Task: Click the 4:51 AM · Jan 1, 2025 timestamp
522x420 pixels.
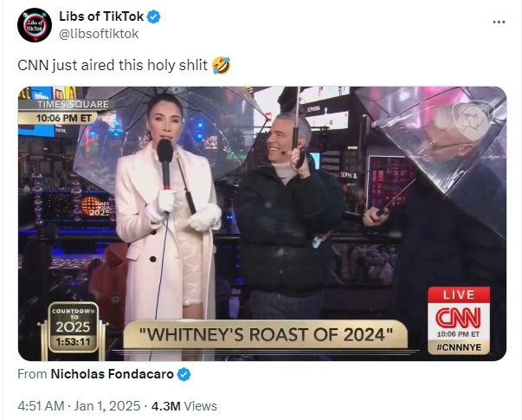Action: click(x=79, y=406)
